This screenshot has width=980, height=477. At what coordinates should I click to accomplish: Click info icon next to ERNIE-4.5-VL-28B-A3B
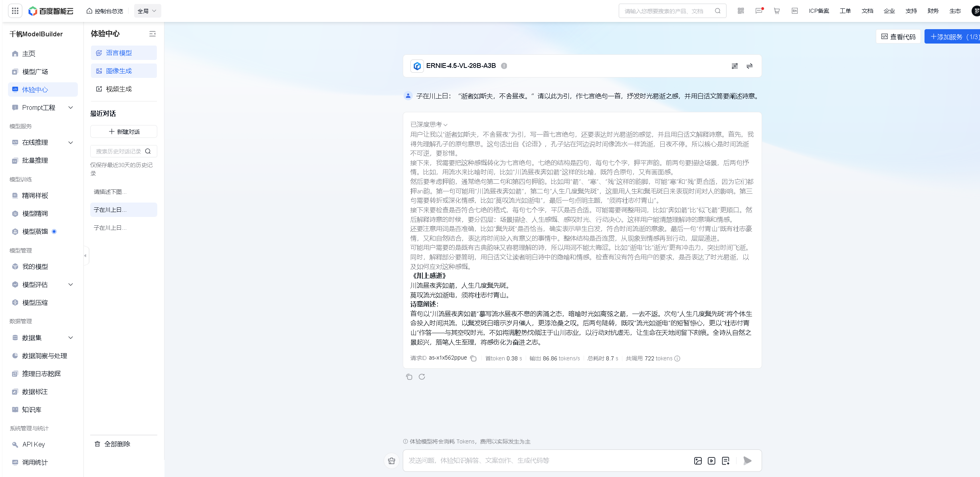(x=504, y=66)
